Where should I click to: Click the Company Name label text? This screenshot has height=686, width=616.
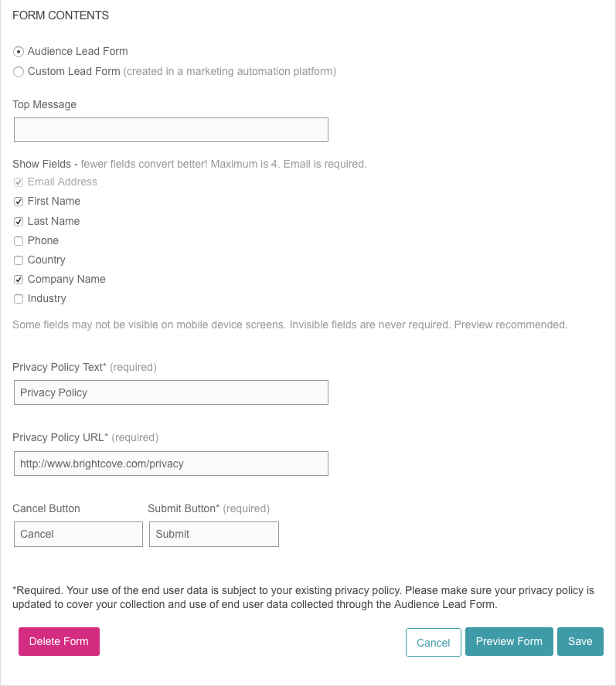coord(66,280)
